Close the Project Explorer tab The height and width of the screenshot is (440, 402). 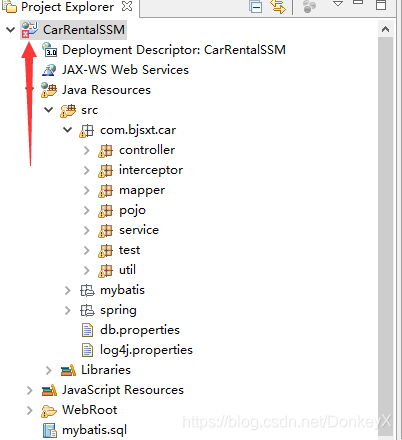(x=127, y=6)
